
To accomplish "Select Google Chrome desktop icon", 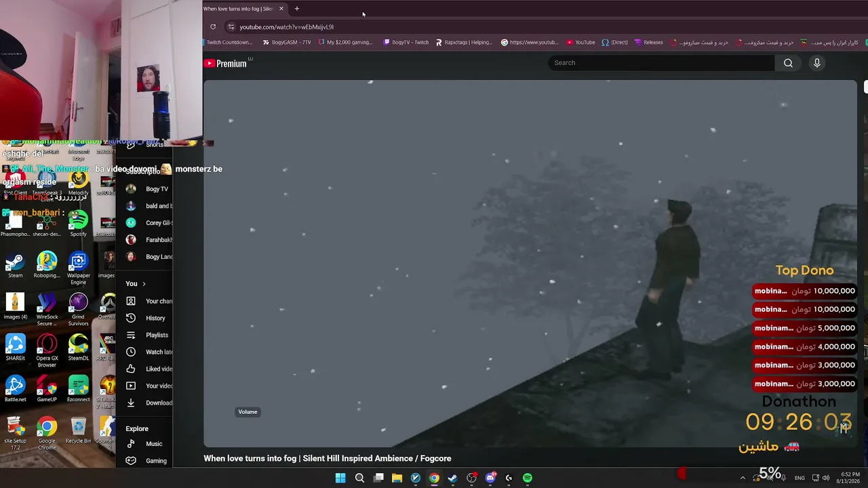I will pos(47,434).
